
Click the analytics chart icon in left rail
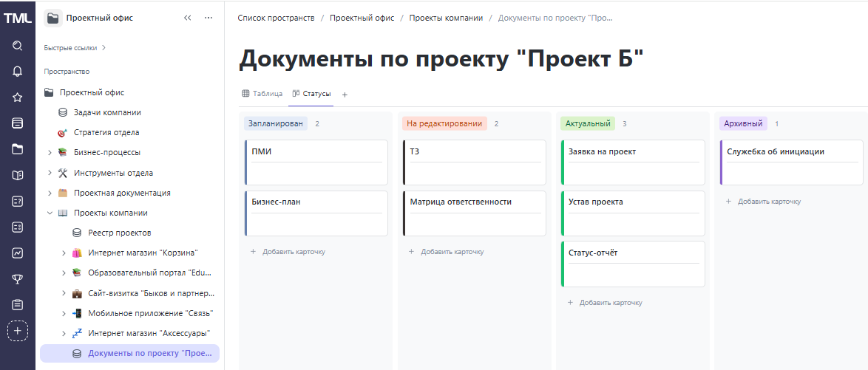[17, 253]
